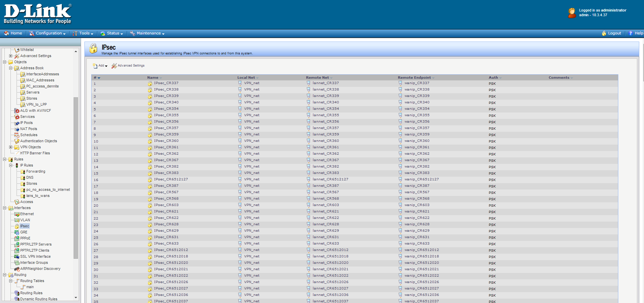This screenshot has height=303, width=644.
Task: Collapse the Address Book tree node
Action: coord(10,68)
